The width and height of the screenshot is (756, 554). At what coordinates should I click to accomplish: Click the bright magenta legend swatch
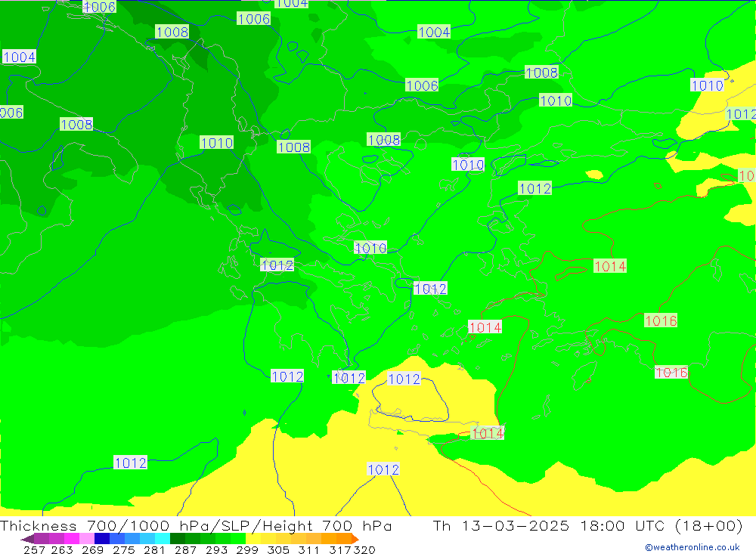pos(72,539)
